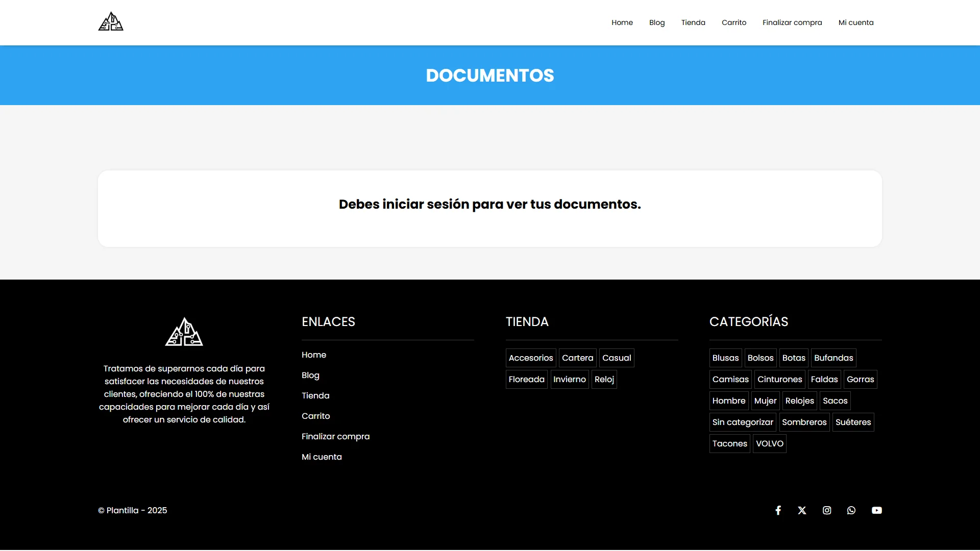This screenshot has width=980, height=551.
Task: Follow the Tienda link under Enlaces
Action: pyautogui.click(x=315, y=395)
